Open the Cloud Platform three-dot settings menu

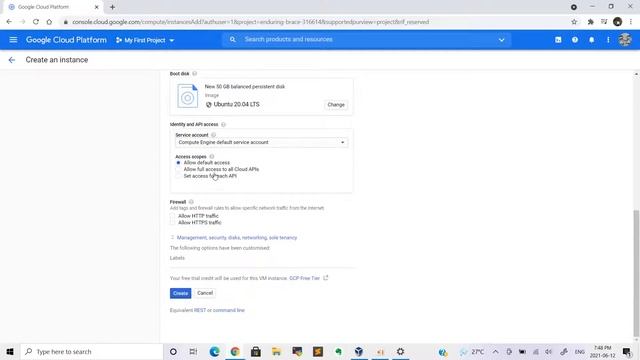tap(608, 40)
